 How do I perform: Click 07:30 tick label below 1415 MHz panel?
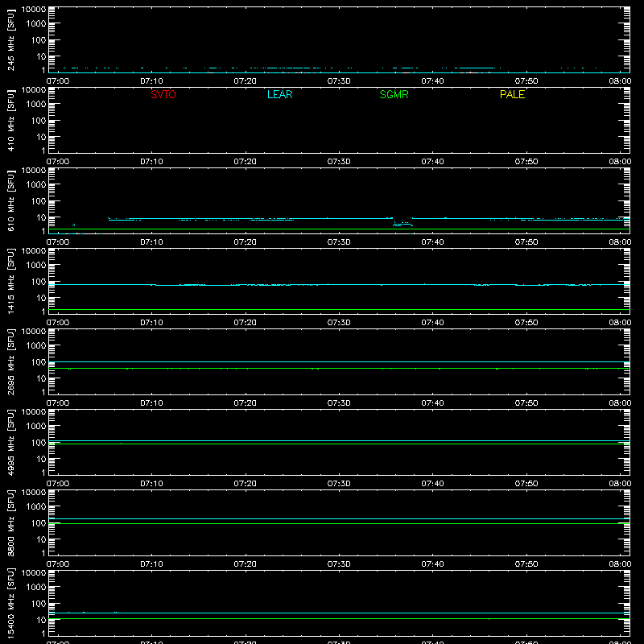[339, 323]
